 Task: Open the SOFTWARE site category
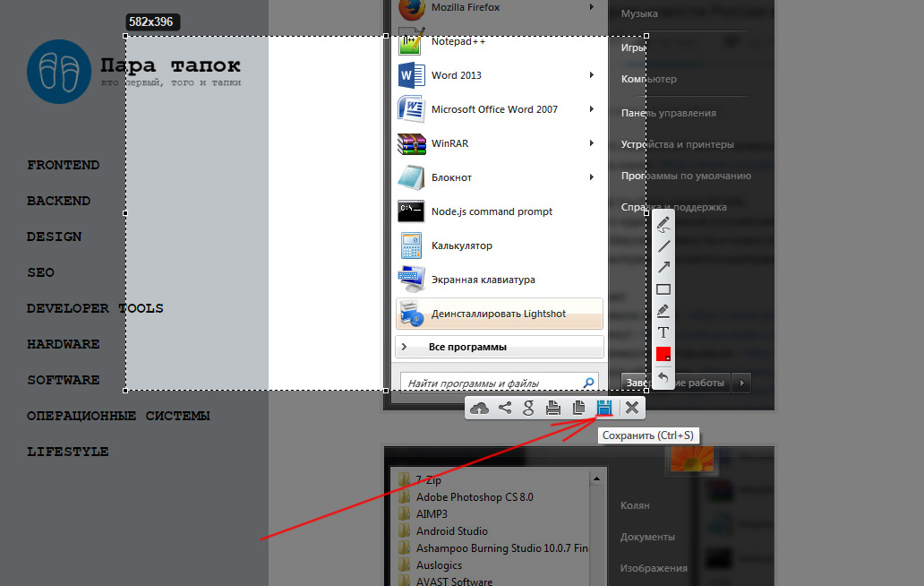(x=63, y=380)
